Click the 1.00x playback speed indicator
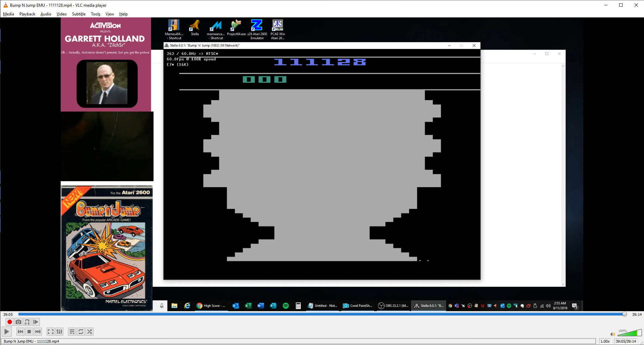Image resolution: width=644 pixels, height=345 pixels. 605,341
